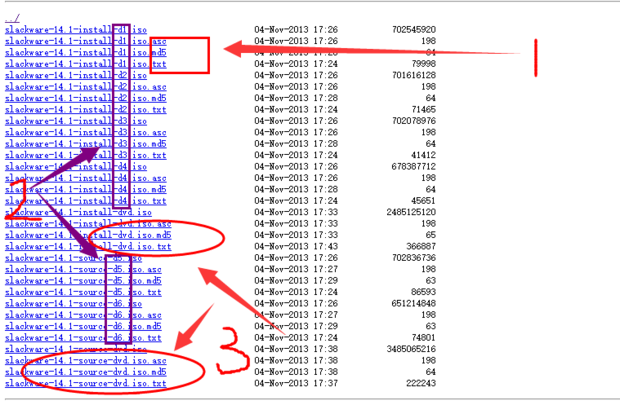Download slackware-14.1-install-dvd.iso image
Image resolution: width=620 pixels, height=405 pixels.
tap(78, 212)
